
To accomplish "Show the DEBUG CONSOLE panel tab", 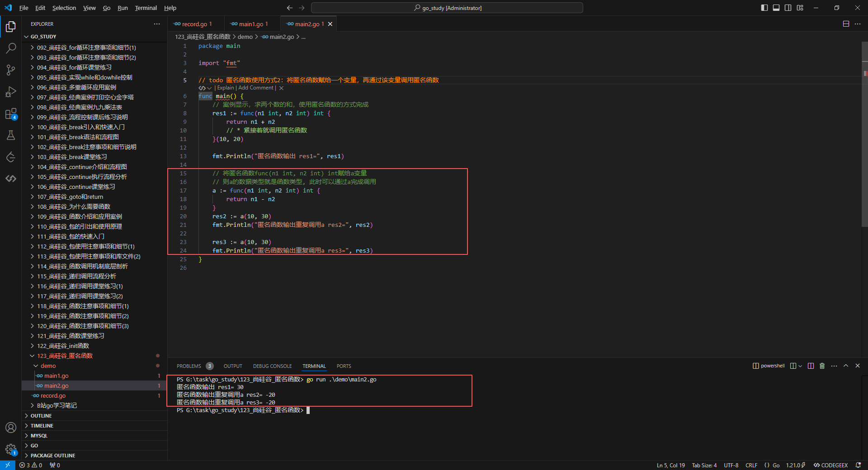I will point(272,366).
